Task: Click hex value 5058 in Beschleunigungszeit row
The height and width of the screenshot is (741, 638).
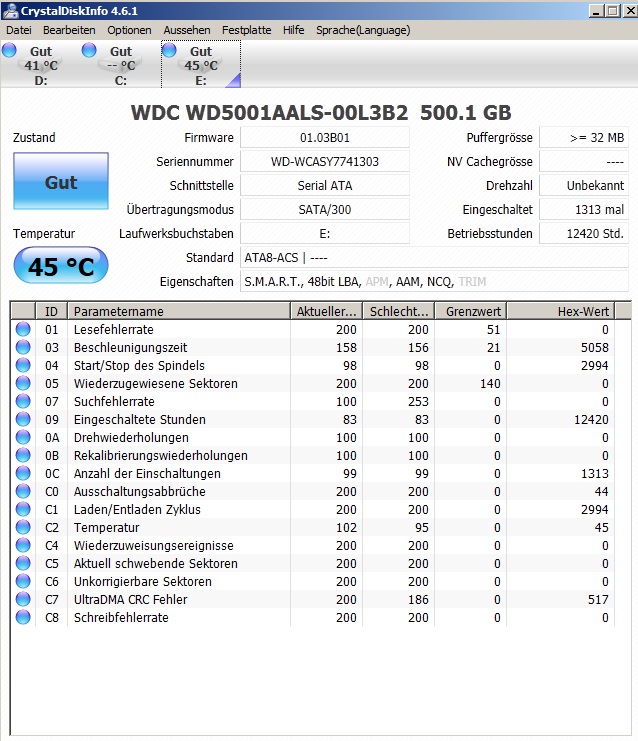Action: pos(595,347)
